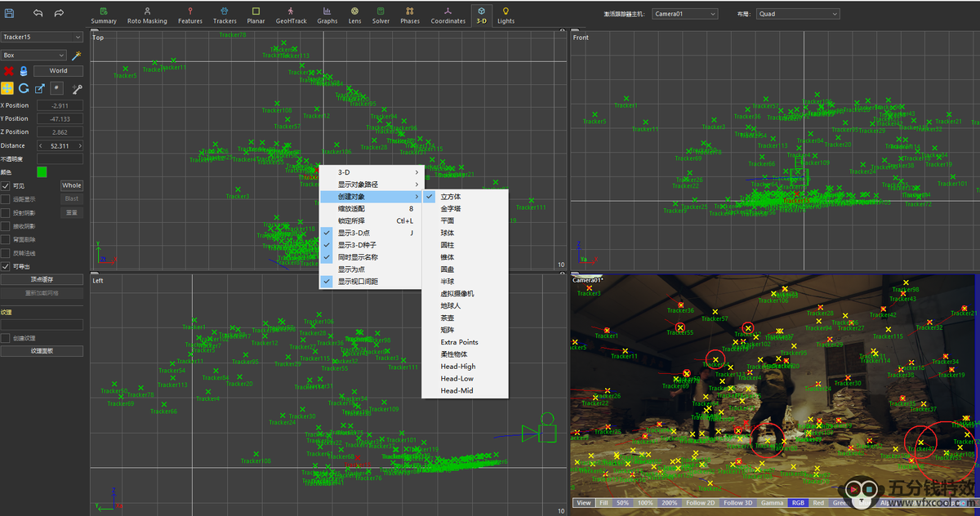Open the green color swatch
The image size is (980, 516).
pyautogui.click(x=42, y=172)
